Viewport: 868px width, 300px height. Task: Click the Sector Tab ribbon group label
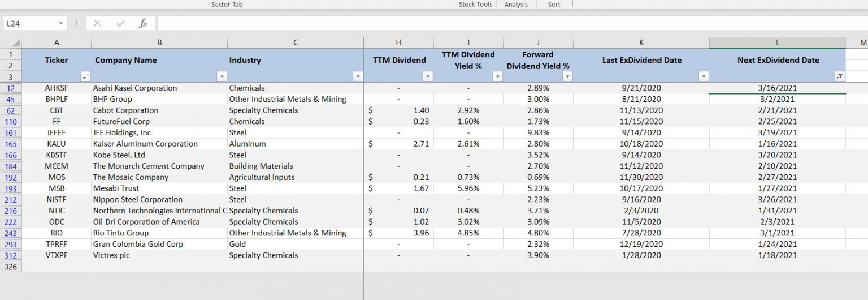227,4
